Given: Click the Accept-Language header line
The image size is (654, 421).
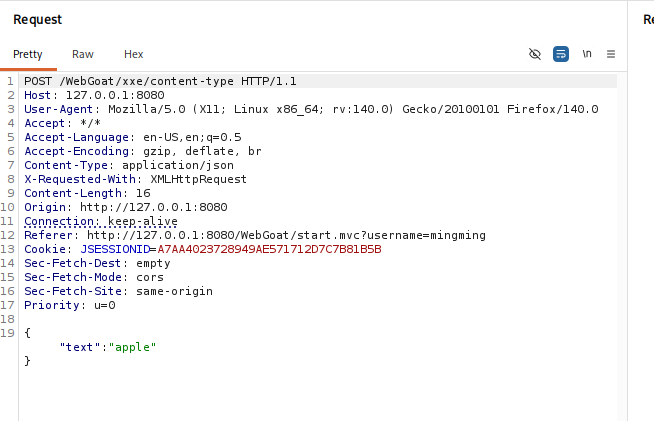Looking at the screenshot, I should tap(133, 137).
